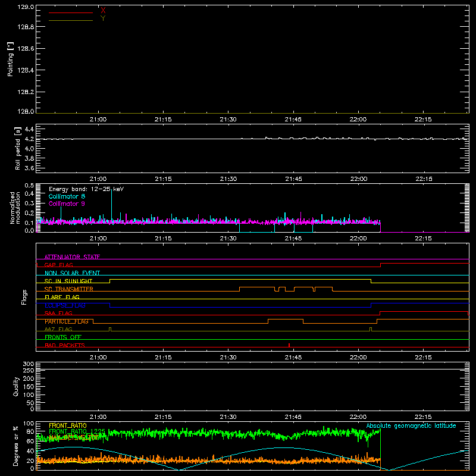Click the 21:00 time label under Flags plot
Viewport: 476px width, 476px height.
(98, 358)
